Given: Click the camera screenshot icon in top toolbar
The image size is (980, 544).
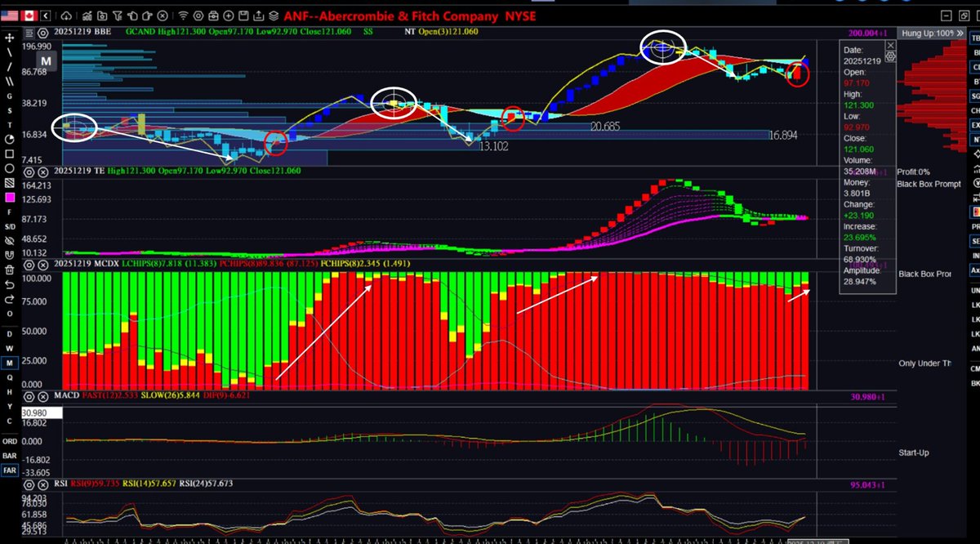Looking at the screenshot, I should pos(213,15).
